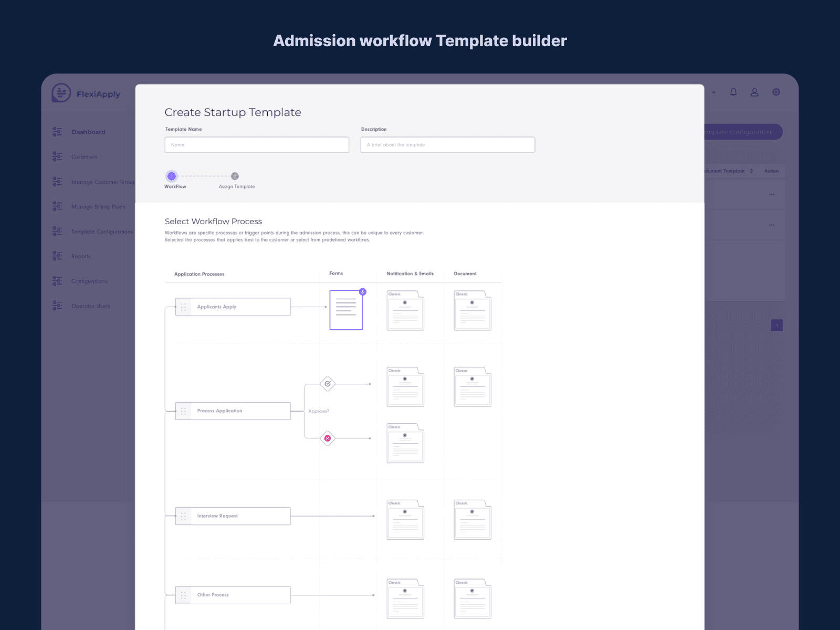This screenshot has height=630, width=840.
Task: Click the Customers sidebar icon
Action: click(57, 156)
